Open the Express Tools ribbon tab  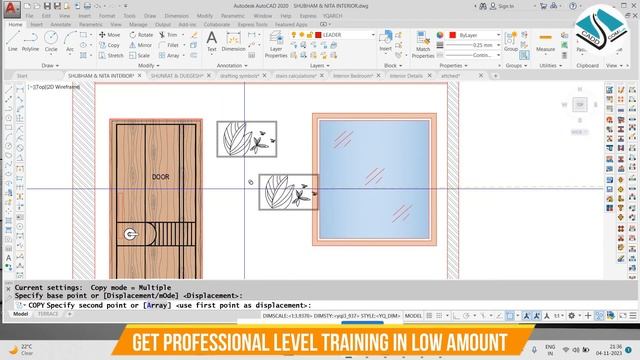[252, 24]
